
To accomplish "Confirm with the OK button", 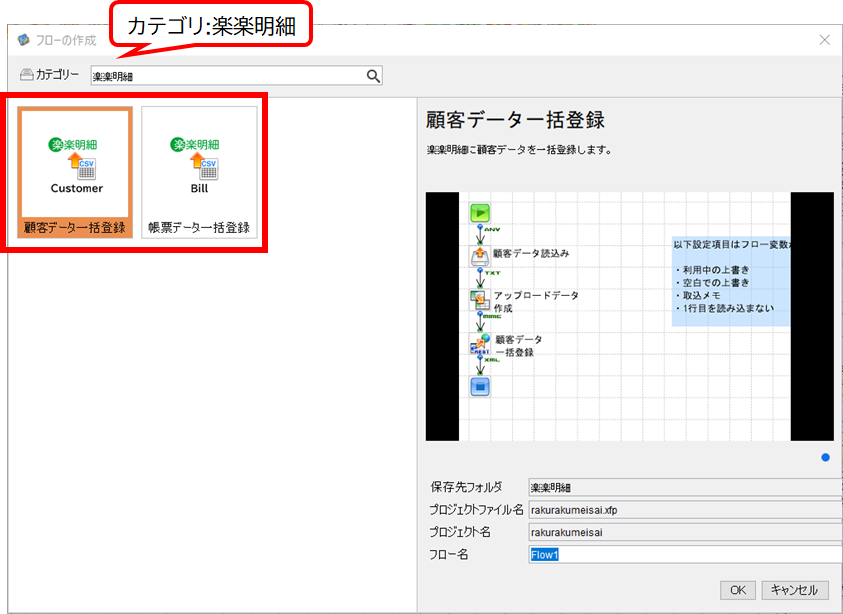I will [738, 590].
